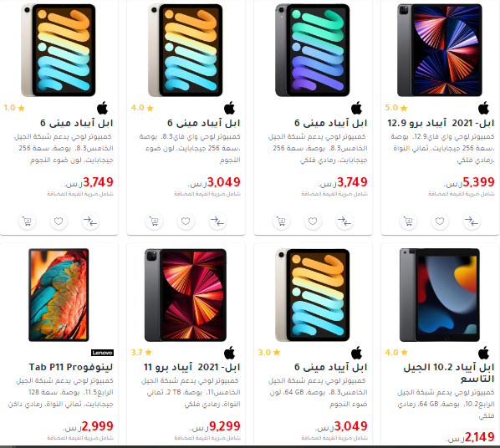Click the Lenovo brand logo badge

point(102,353)
